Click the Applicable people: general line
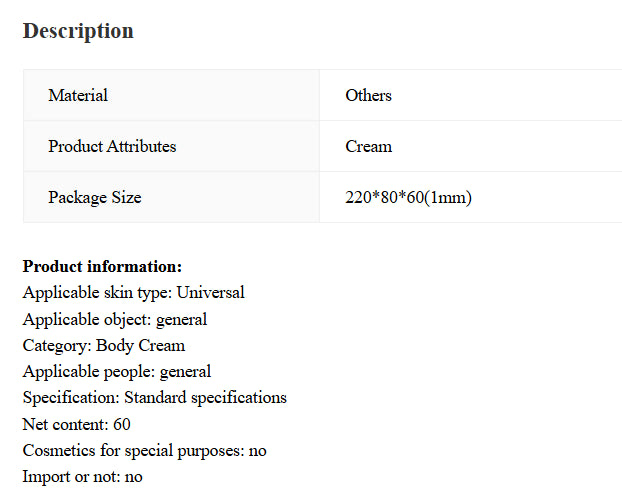The width and height of the screenshot is (622, 495). click(117, 372)
